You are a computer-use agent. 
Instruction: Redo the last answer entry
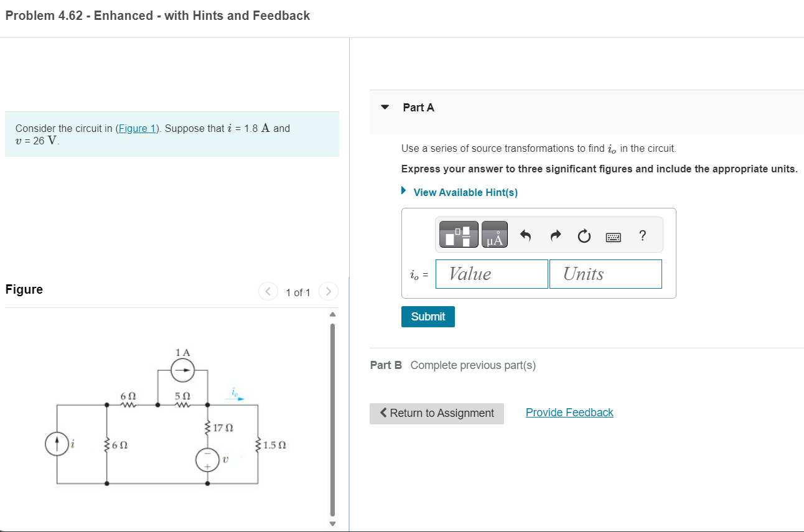tap(555, 235)
